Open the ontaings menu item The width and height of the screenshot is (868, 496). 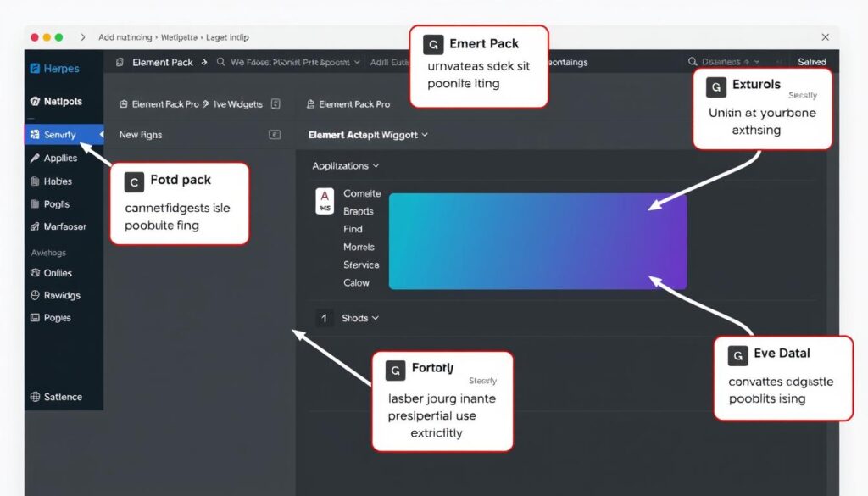point(568,62)
